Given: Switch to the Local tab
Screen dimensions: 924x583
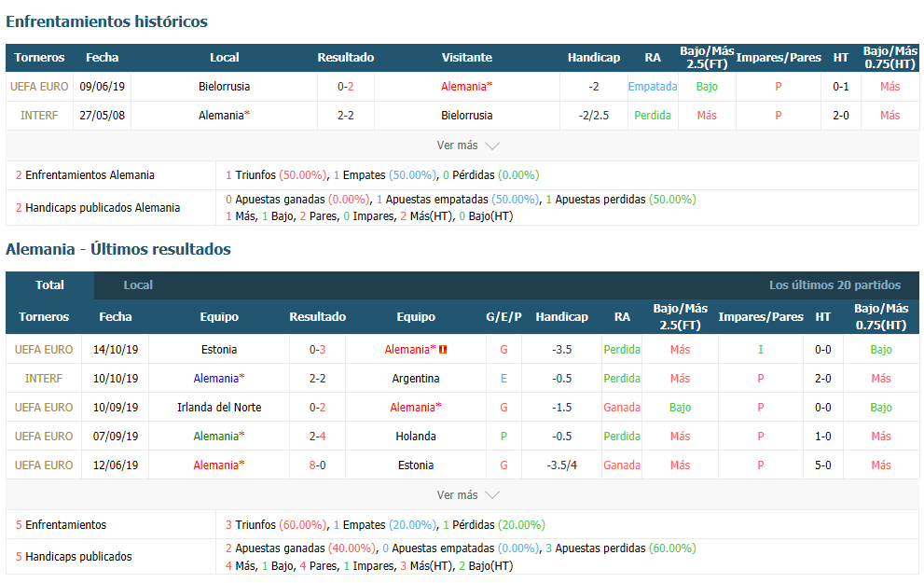Looking at the screenshot, I should (x=138, y=285).
